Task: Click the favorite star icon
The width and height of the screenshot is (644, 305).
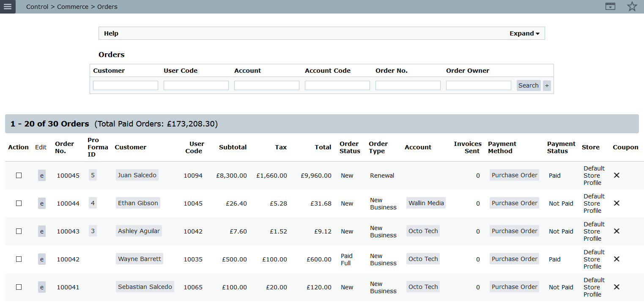Action: click(x=632, y=6)
